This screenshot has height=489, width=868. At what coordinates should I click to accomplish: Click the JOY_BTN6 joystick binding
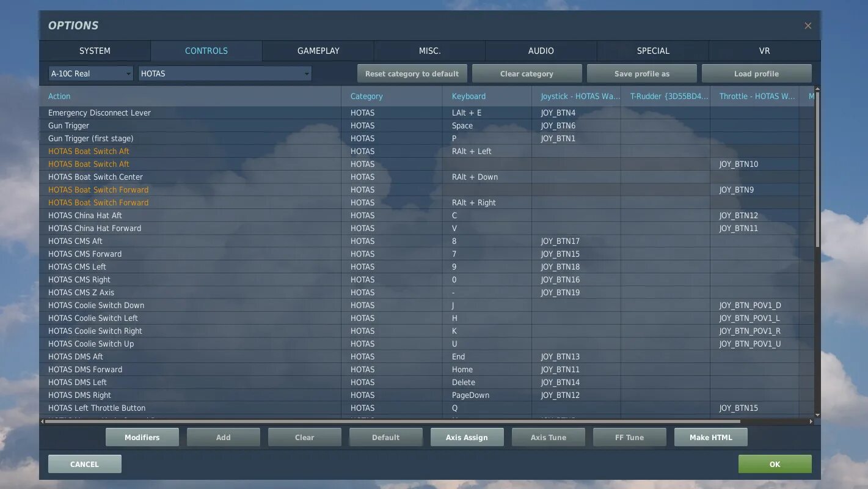coord(577,125)
